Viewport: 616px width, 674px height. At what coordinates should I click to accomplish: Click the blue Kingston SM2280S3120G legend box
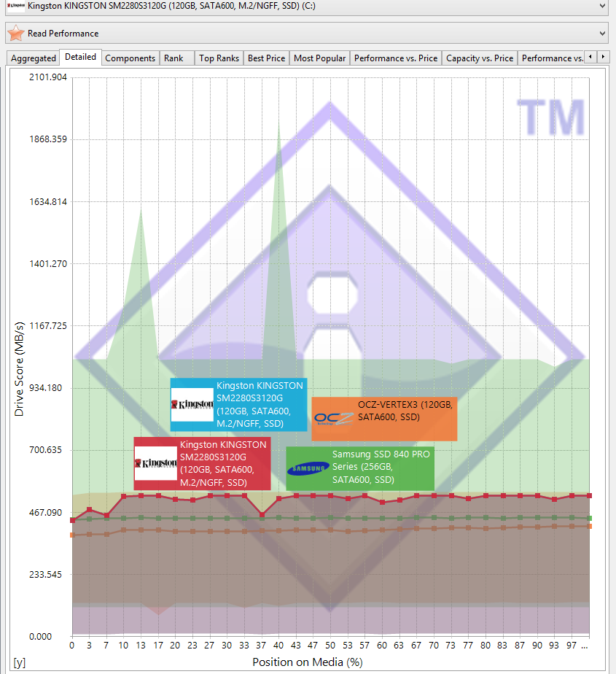pos(238,405)
